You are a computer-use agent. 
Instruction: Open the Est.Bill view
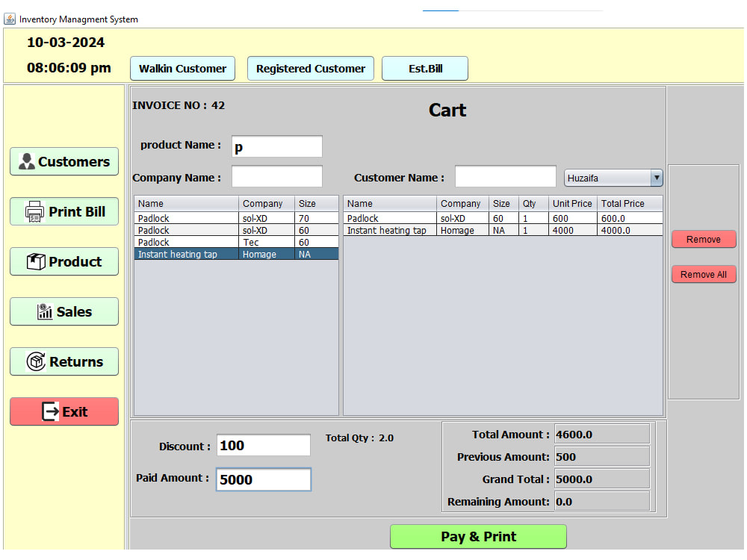pyautogui.click(x=424, y=68)
